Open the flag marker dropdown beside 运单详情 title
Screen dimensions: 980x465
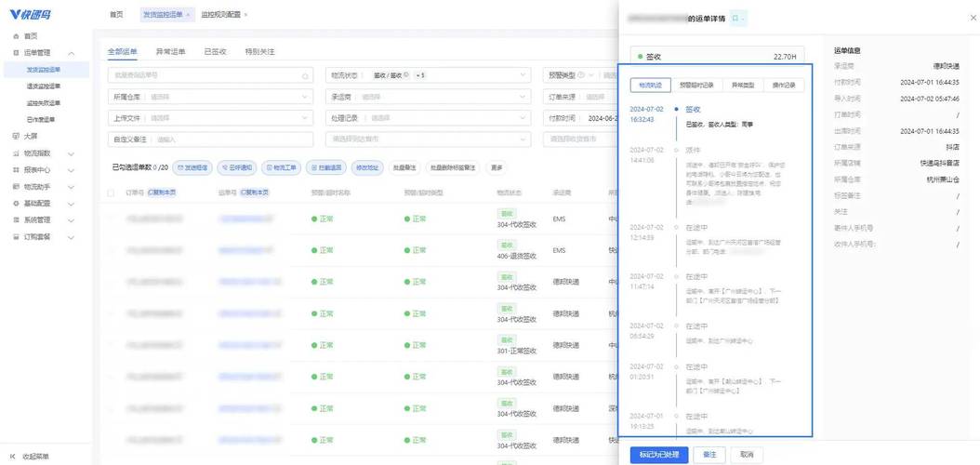point(738,19)
